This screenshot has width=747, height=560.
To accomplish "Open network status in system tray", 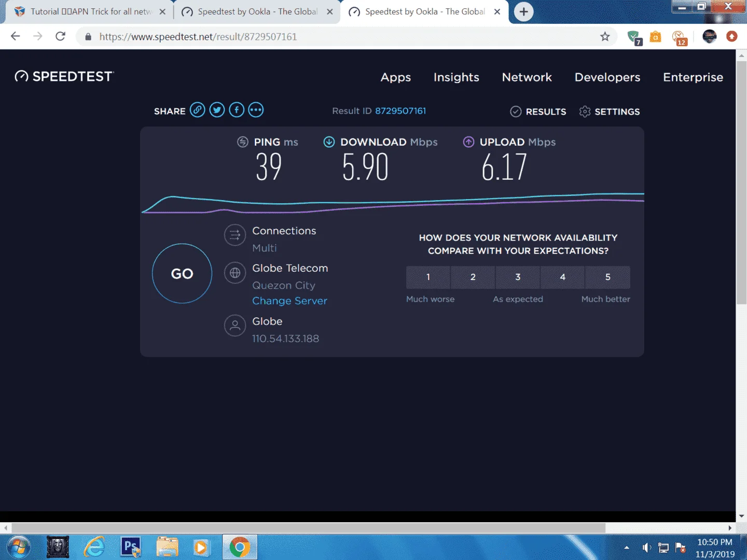I will pos(663,548).
